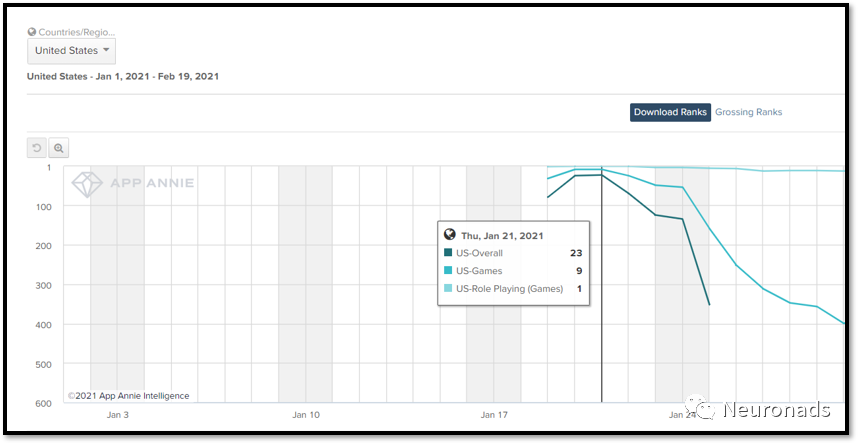
Task: Click the Jan 3 x-axis label
Action: click(117, 414)
